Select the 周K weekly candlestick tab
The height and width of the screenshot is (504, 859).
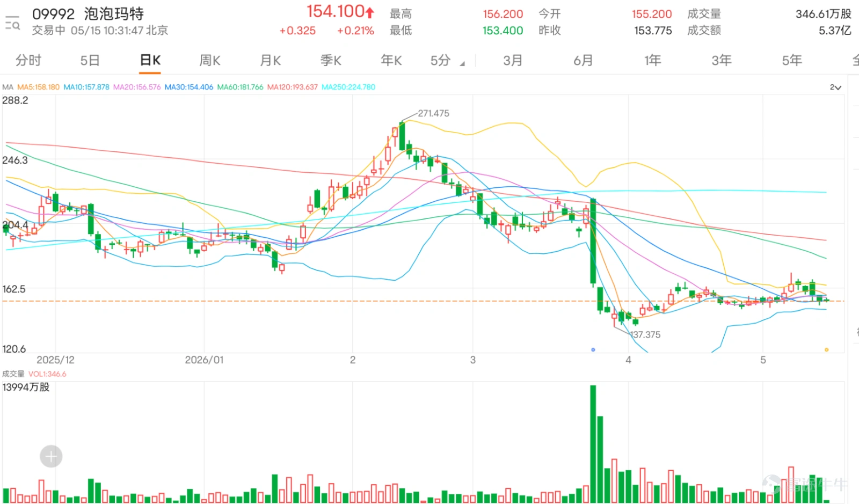(x=209, y=60)
